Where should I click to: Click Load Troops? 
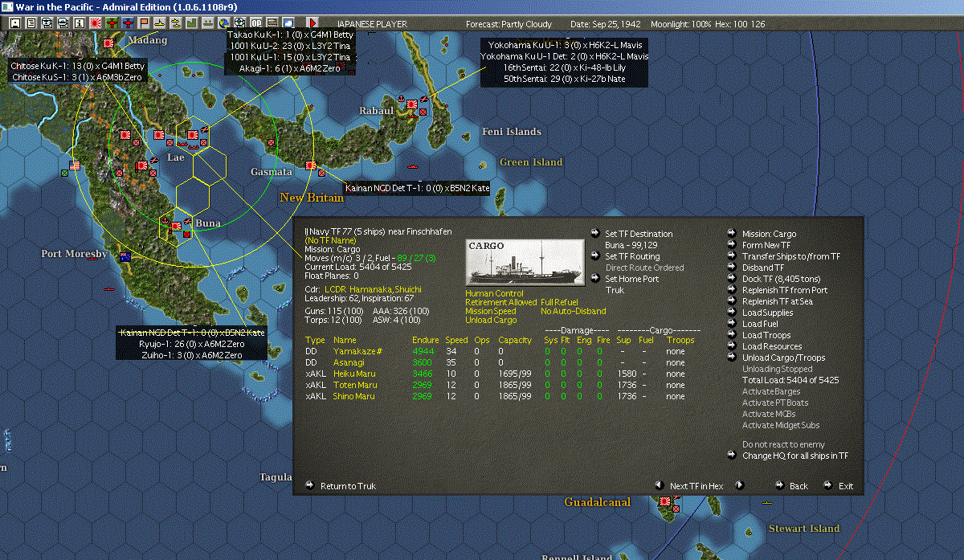[766, 335]
